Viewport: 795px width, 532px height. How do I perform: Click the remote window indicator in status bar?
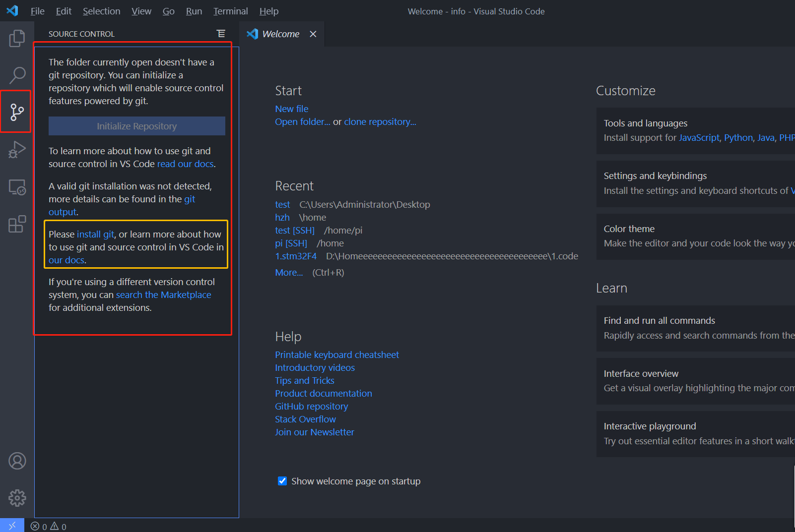tap(12, 526)
